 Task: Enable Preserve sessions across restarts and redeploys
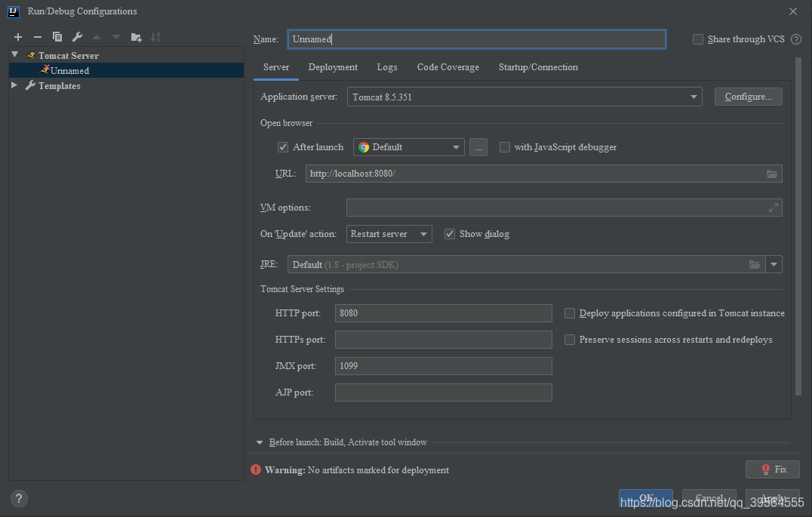tap(569, 340)
